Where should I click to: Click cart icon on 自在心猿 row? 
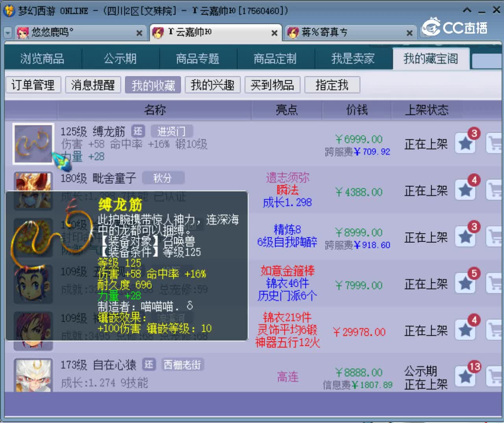[495, 377]
